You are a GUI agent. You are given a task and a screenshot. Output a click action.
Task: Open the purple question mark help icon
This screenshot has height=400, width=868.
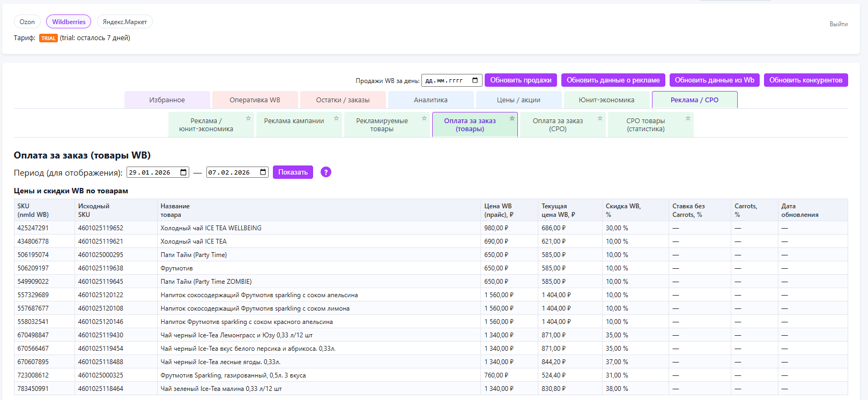(326, 172)
